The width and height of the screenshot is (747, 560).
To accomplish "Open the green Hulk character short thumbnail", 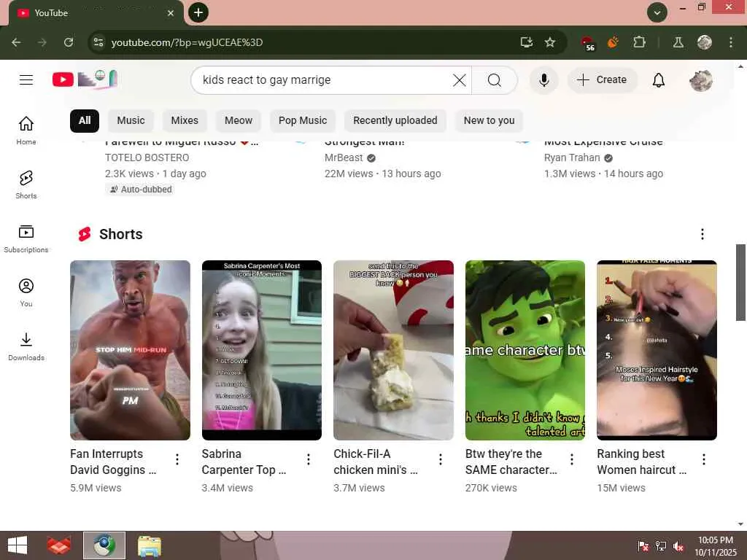I will (525, 350).
